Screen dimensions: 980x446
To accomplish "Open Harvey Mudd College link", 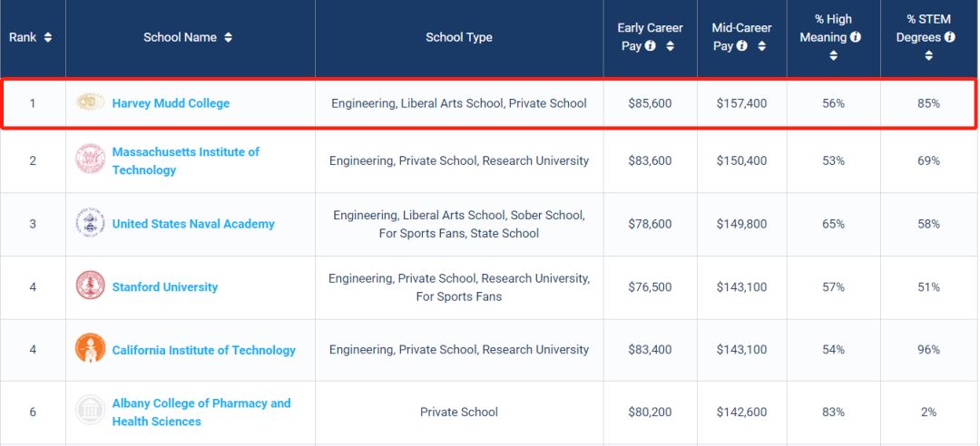I will click(171, 103).
